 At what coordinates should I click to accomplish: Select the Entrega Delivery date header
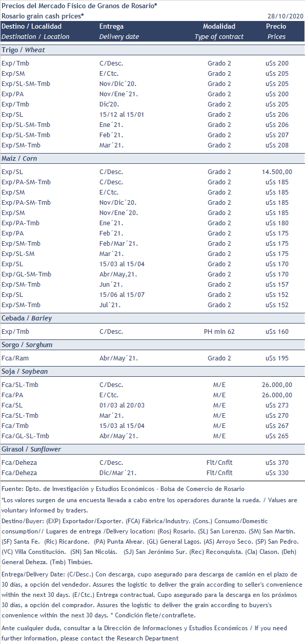[x=118, y=31]
